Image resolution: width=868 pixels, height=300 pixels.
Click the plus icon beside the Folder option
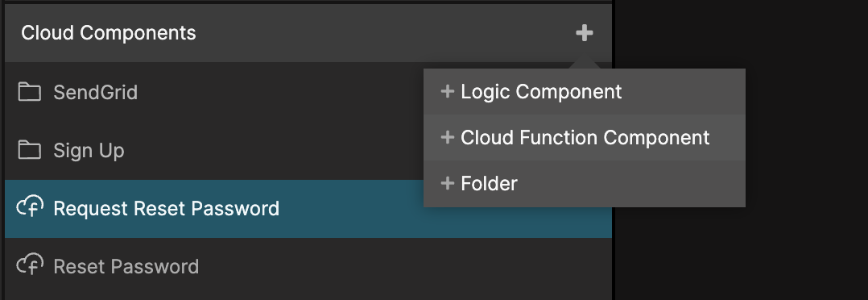coord(448,183)
